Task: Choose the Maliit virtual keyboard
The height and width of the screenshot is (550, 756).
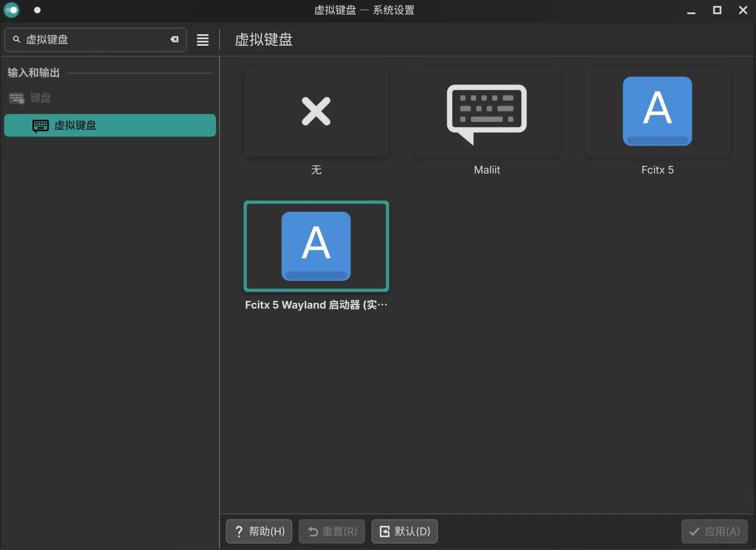Action: click(487, 111)
